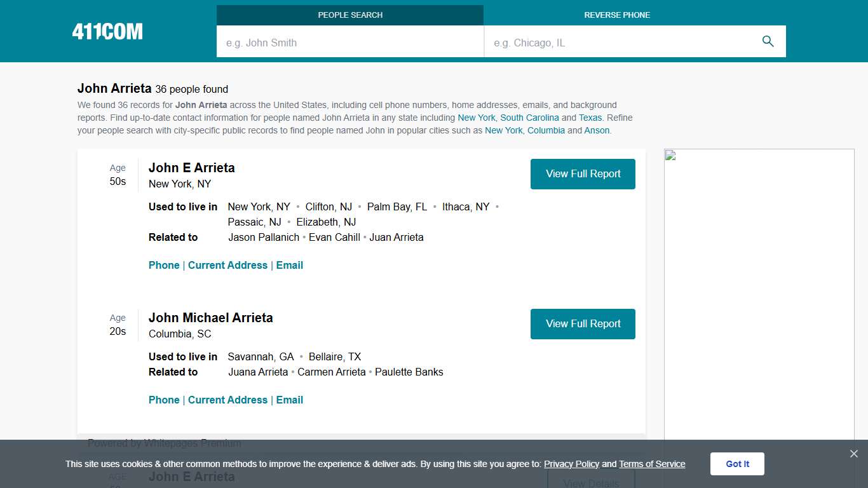Open the South Carolina records link

point(529,118)
